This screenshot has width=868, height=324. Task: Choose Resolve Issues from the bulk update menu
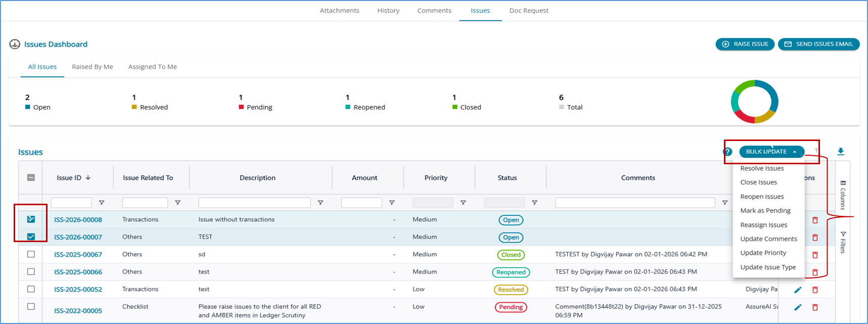click(x=762, y=168)
